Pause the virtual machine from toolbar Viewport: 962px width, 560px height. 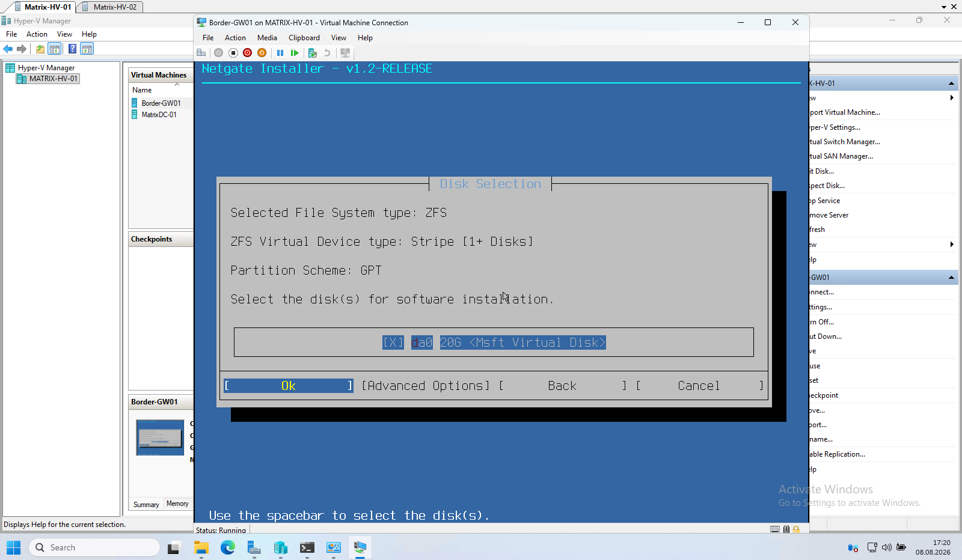pos(280,53)
